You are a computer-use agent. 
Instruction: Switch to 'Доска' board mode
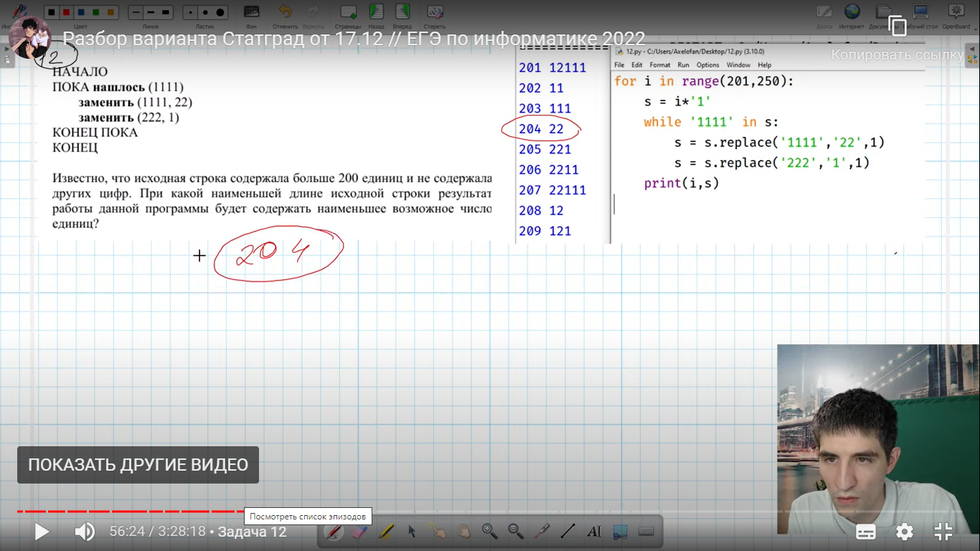pos(824,13)
